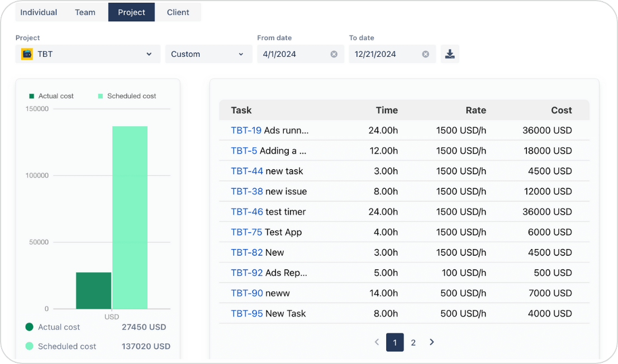Click inside the To date input
Viewport: 618px width, 364px height.
[386, 54]
